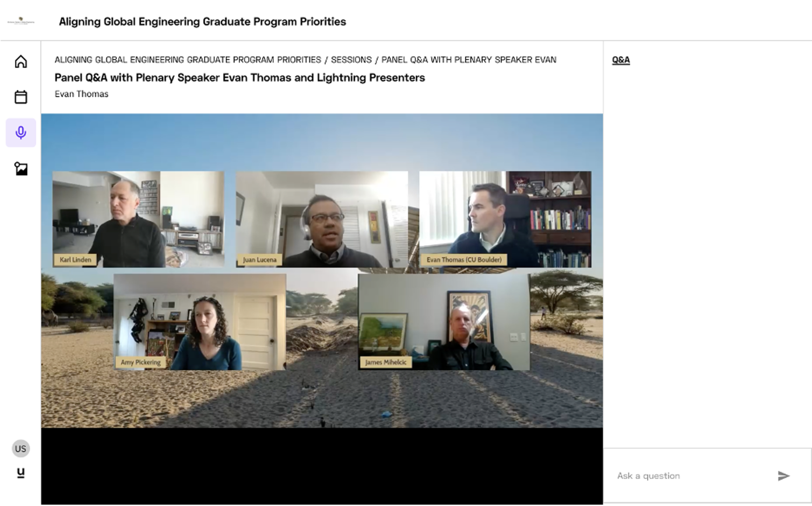This screenshot has height=506, width=812.
Task: Open the image gallery sidebar icon
Action: [x=21, y=169]
